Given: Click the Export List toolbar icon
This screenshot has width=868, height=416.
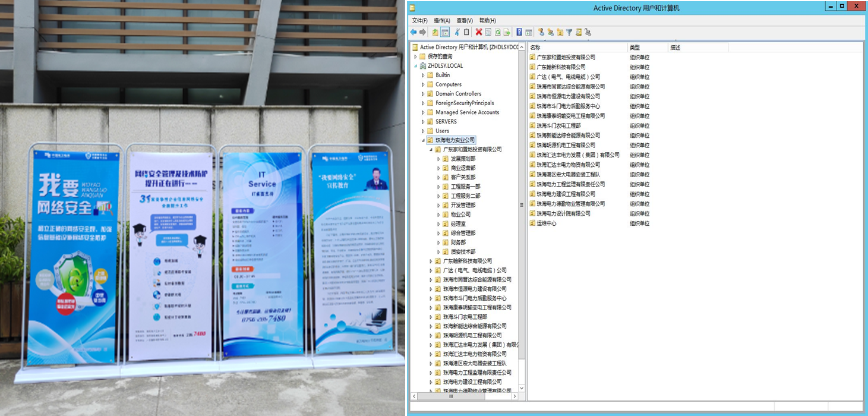Looking at the screenshot, I should click(x=507, y=32).
